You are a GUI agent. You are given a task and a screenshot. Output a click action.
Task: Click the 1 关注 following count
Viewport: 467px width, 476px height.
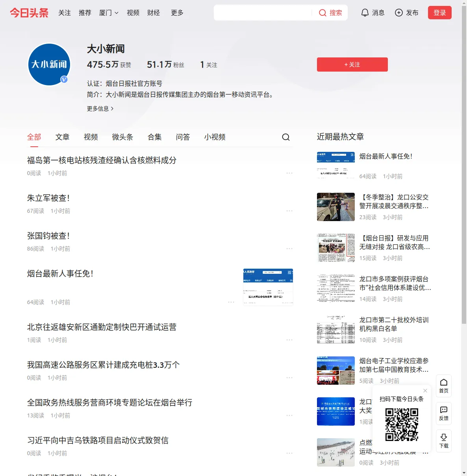click(209, 65)
